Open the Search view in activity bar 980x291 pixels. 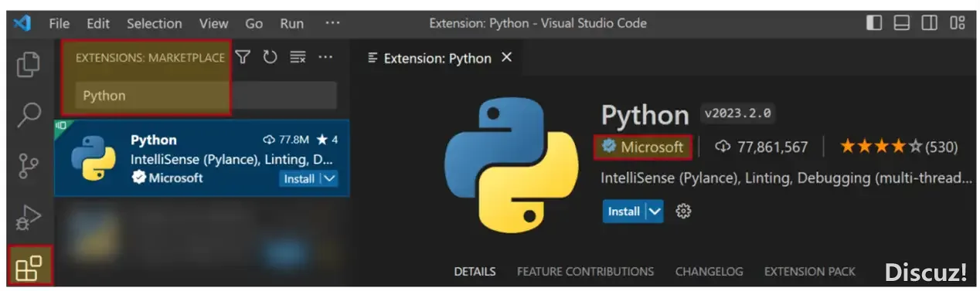(x=28, y=115)
